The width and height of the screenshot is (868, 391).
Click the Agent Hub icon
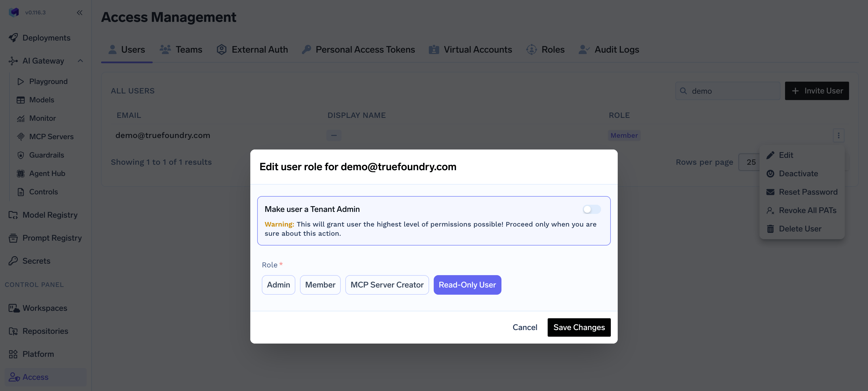pyautogui.click(x=21, y=173)
